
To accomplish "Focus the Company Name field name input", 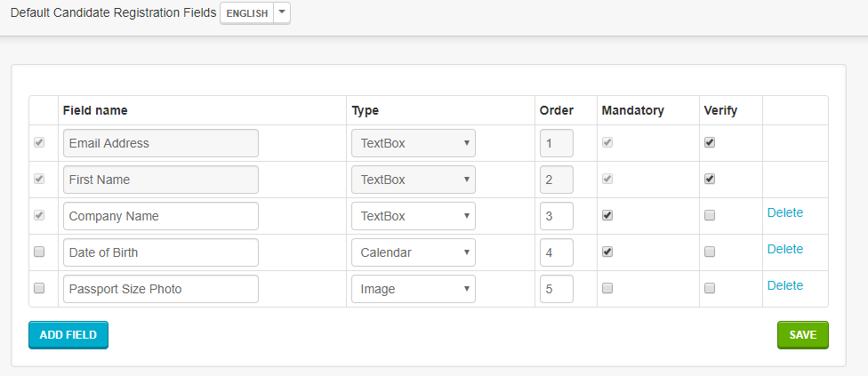I will coord(161,216).
